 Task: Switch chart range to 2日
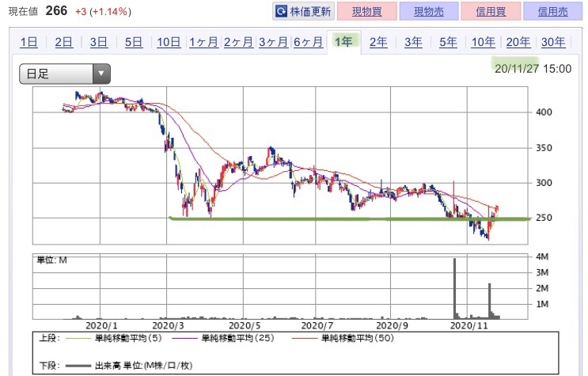(64, 42)
